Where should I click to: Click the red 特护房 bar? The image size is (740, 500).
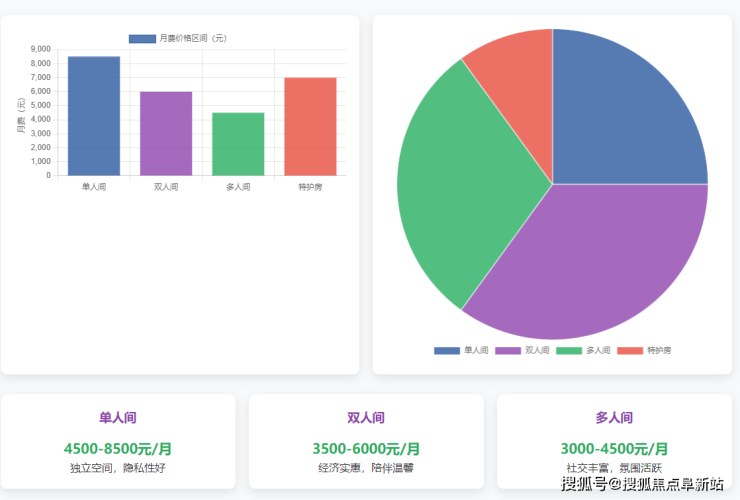[x=310, y=126]
